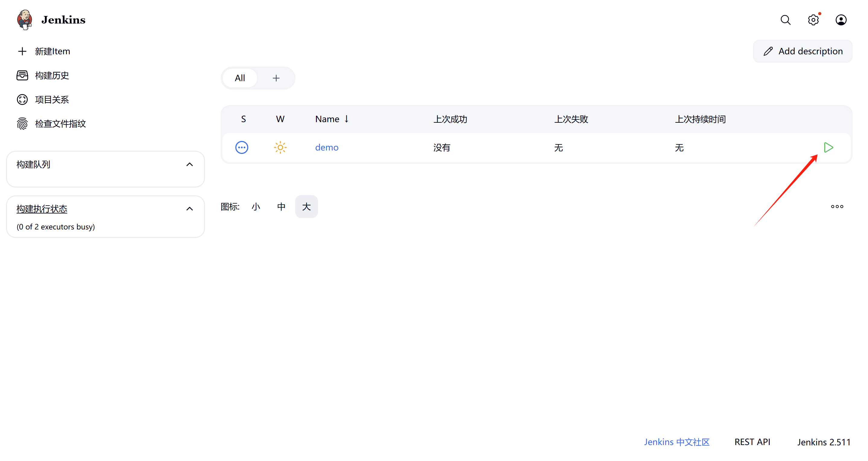Click 新建Item in the sidebar
868x461 pixels.
pos(52,51)
